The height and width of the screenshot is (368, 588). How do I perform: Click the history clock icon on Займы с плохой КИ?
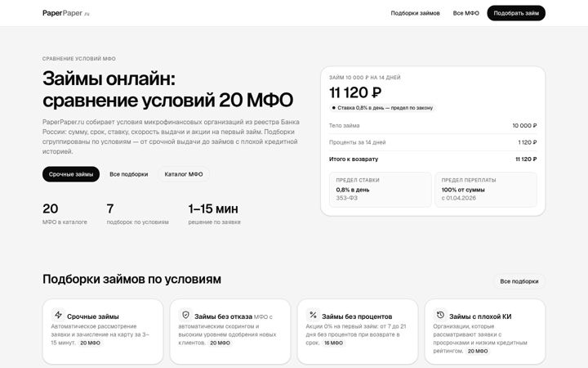(441, 315)
